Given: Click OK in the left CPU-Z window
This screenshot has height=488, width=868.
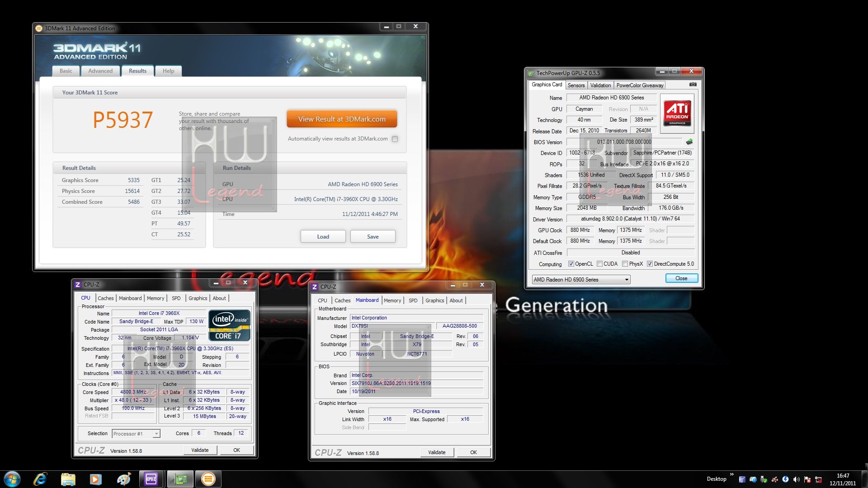Looking at the screenshot, I should [236, 450].
